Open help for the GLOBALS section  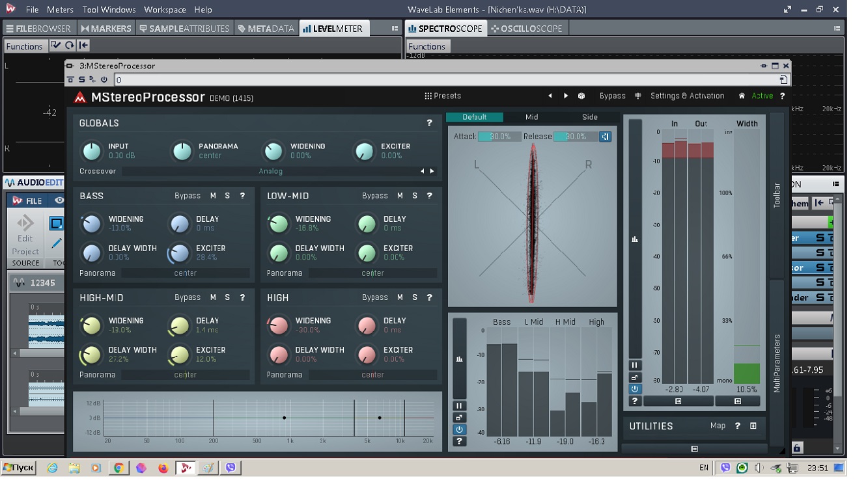(x=429, y=123)
